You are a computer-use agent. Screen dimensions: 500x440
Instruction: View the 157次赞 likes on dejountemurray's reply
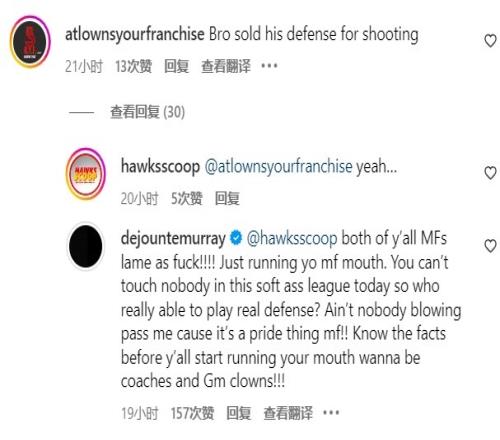192,413
